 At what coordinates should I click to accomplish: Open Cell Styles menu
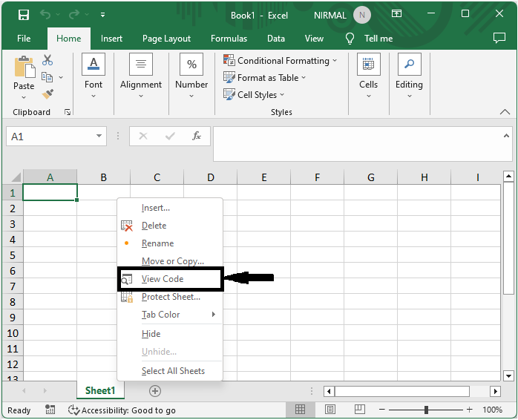click(x=254, y=94)
